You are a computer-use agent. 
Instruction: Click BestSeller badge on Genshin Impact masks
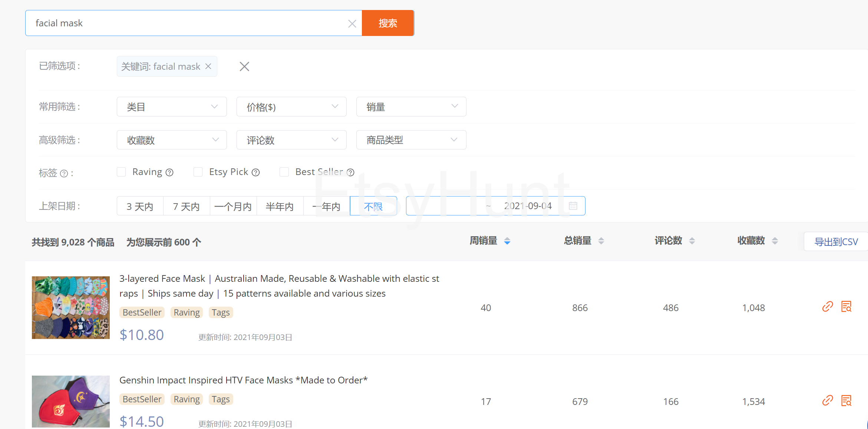click(x=142, y=399)
